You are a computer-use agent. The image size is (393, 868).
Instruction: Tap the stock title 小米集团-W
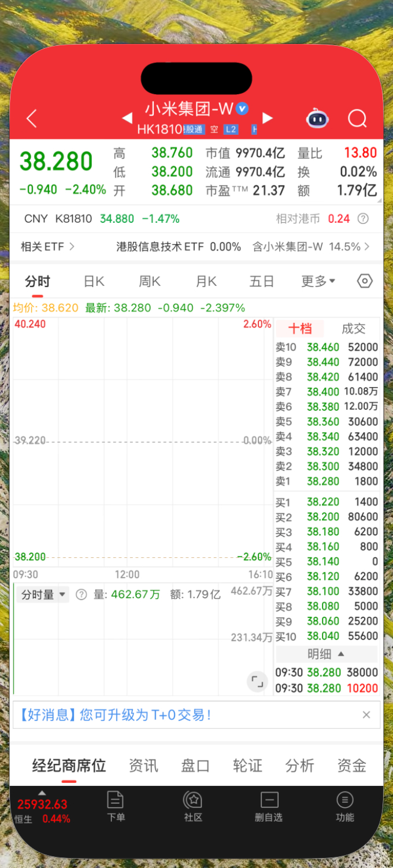pyautogui.click(x=188, y=109)
